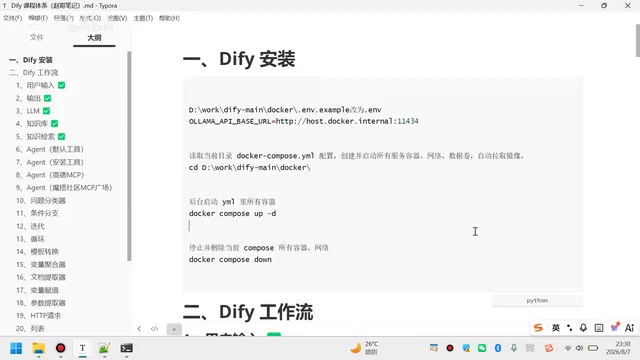This screenshot has width=640, height=360.
Task: Go to outline item 1、用户输入
Action: pyautogui.click(x=40, y=85)
